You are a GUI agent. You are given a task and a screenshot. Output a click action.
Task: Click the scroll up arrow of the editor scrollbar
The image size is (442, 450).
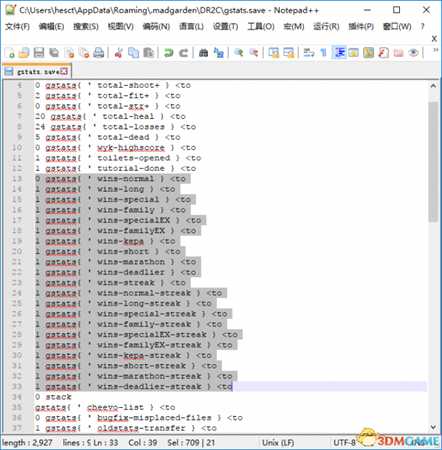point(433,86)
